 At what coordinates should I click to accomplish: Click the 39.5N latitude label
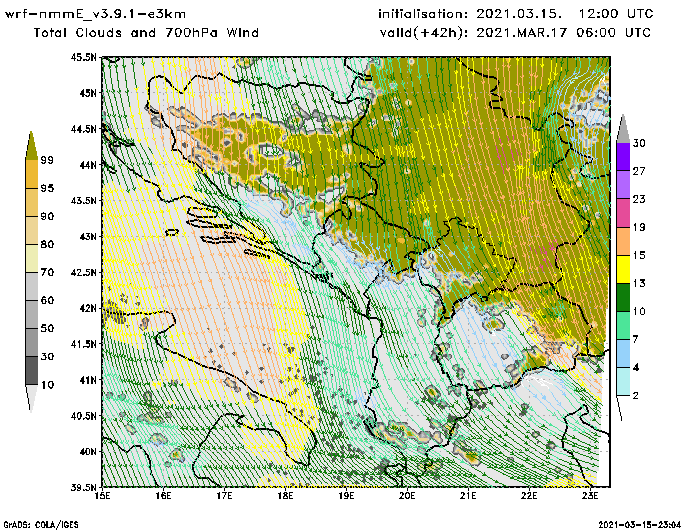(x=83, y=487)
